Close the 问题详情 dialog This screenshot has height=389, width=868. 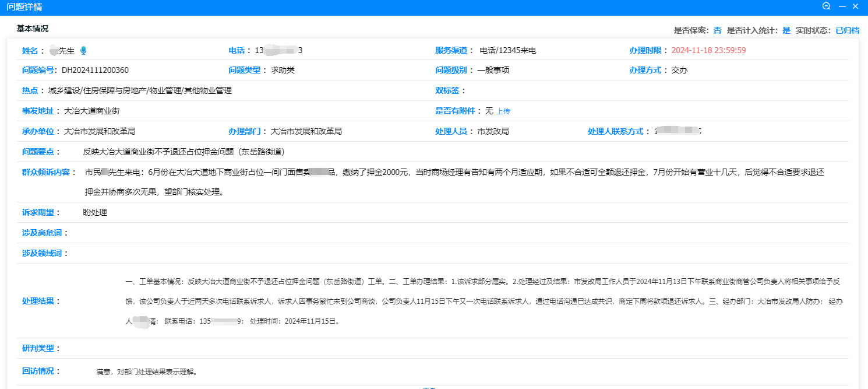pos(856,6)
